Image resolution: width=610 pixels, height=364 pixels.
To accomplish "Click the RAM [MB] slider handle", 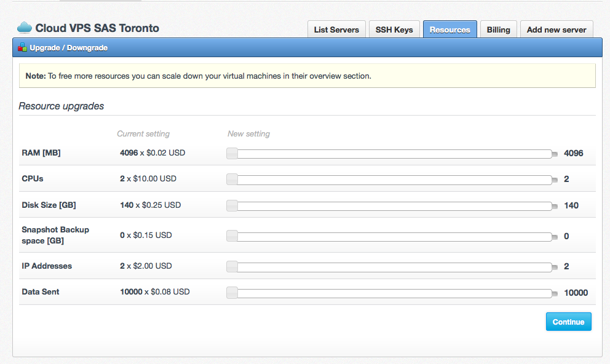I will point(232,153).
